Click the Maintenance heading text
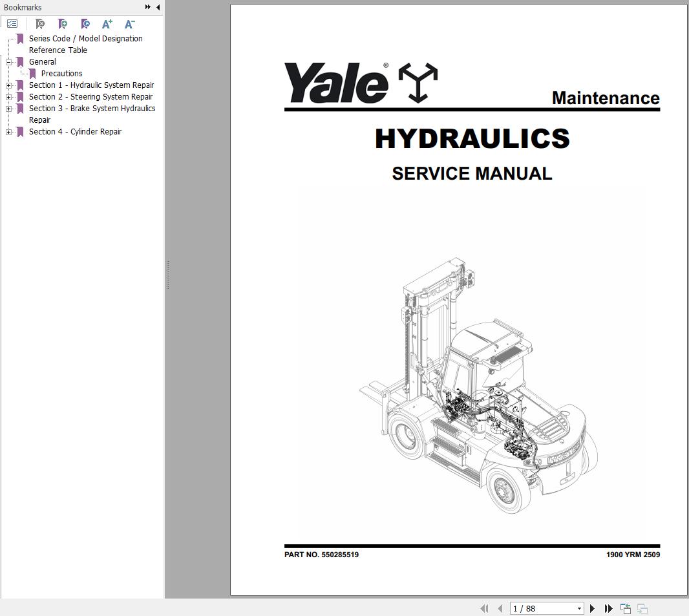The image size is (689, 616). point(606,98)
